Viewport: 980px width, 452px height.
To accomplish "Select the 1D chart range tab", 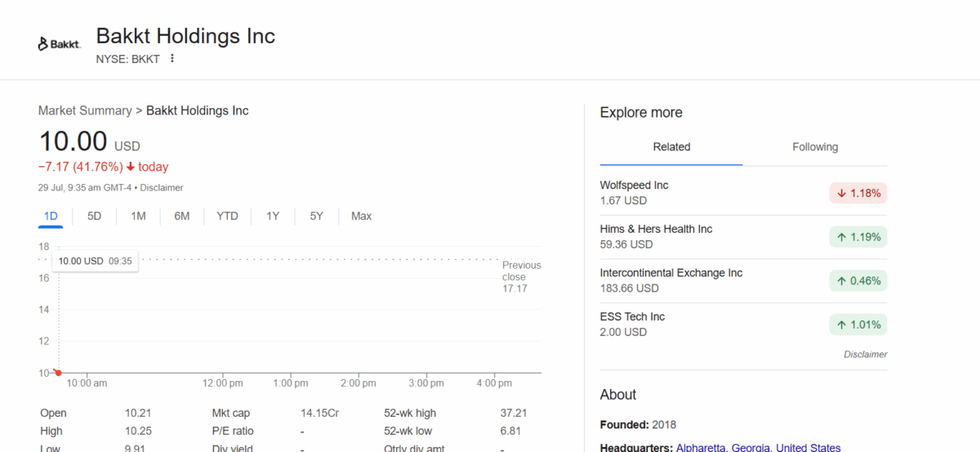I will pyautogui.click(x=51, y=216).
